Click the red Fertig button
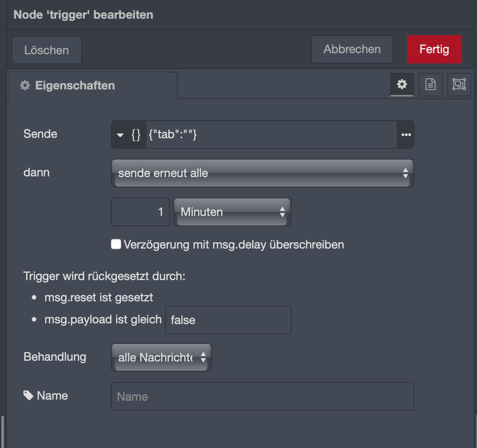 tap(435, 49)
